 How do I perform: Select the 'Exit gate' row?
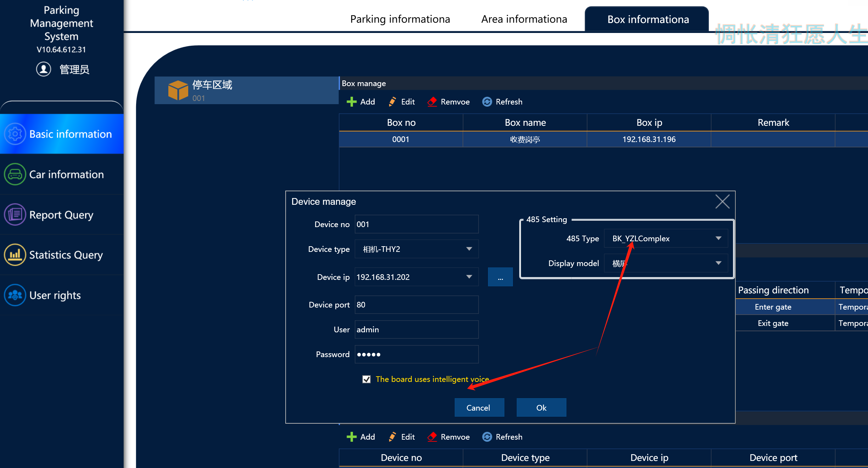point(802,323)
